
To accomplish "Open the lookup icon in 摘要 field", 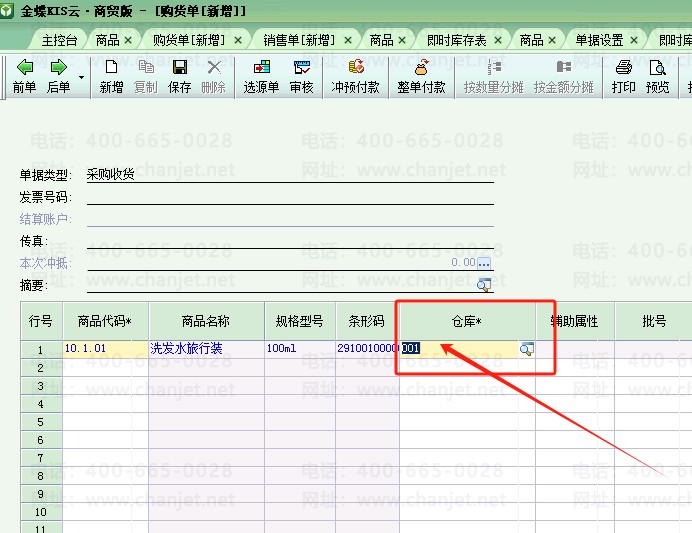I will coord(484,285).
